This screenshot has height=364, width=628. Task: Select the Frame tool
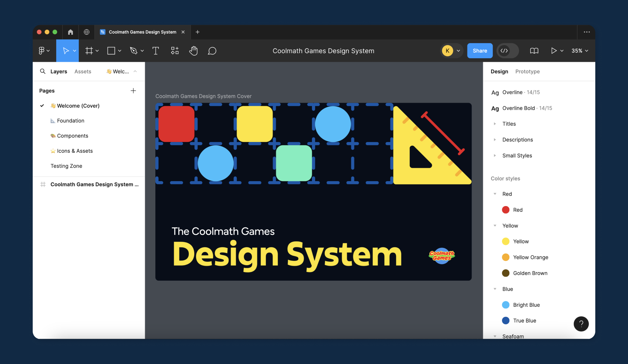tap(89, 51)
